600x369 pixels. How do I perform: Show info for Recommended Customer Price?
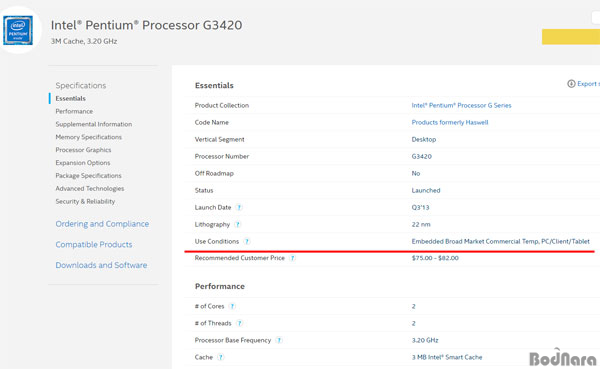pos(292,258)
